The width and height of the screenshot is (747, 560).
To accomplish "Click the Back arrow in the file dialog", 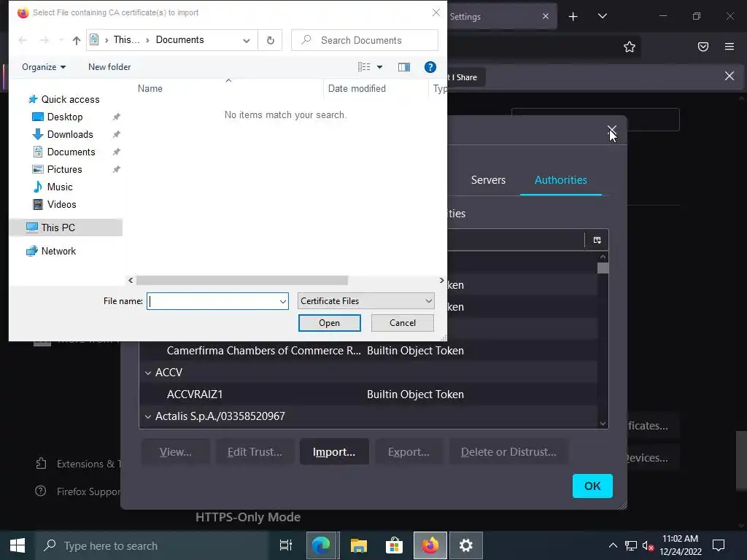I will click(x=23, y=41).
